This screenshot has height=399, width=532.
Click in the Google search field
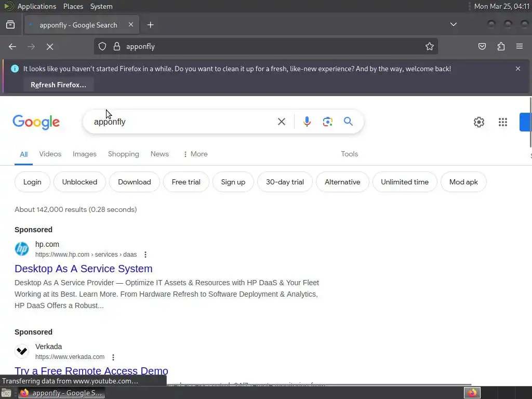[x=183, y=122]
